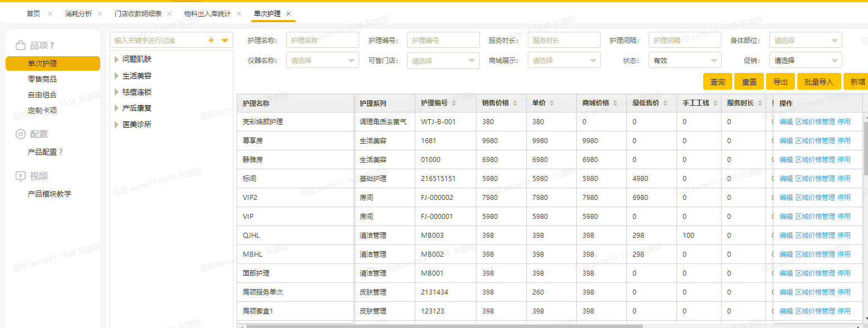Screen dimensions: 868x328
Task: Switch to the 物料出入库统计 tab
Action: [x=208, y=13]
